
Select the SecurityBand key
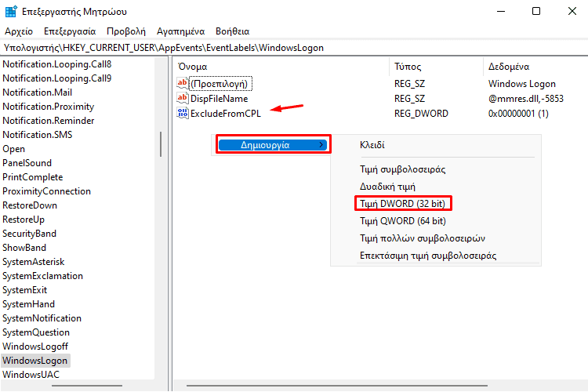point(29,234)
